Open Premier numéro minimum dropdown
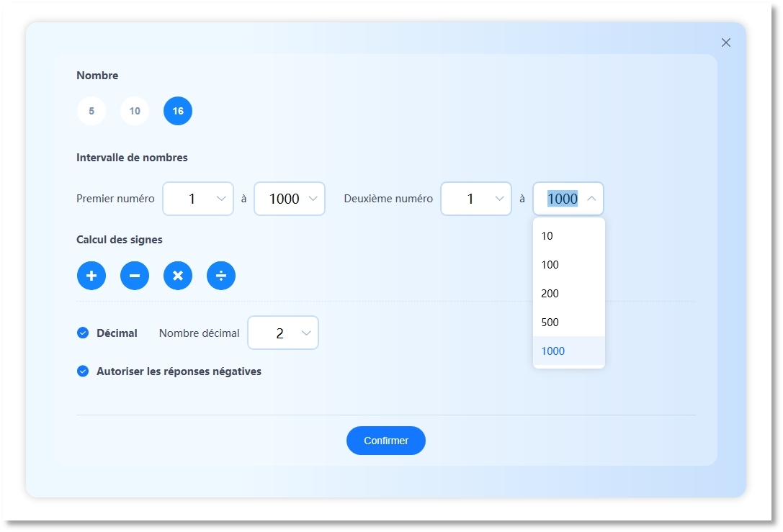783x532 pixels. pos(198,199)
